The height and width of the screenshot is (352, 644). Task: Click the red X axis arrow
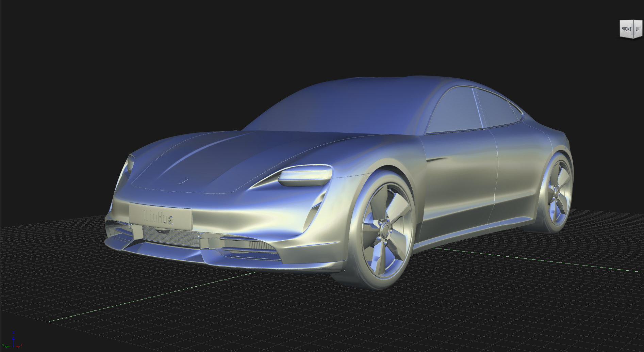tap(18, 347)
